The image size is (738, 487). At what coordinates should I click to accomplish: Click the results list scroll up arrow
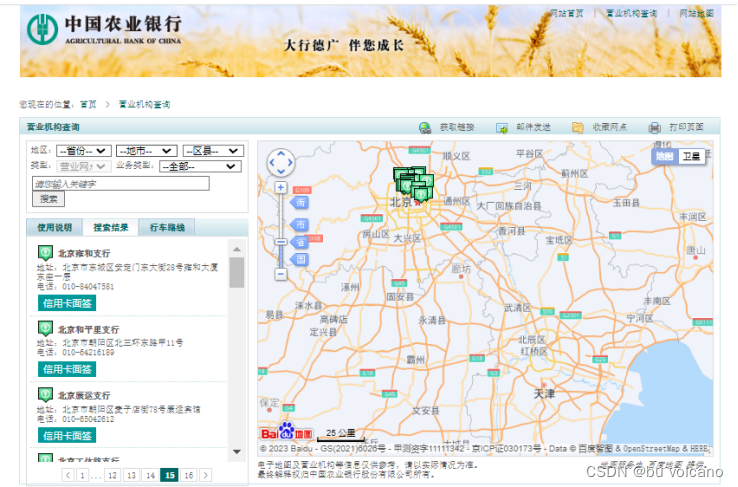237,249
